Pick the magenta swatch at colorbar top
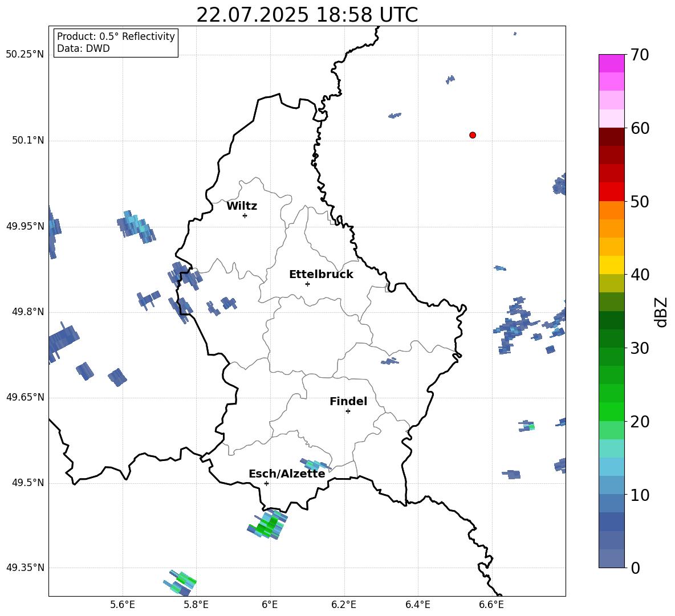Viewport: 675px width, 616px height. tap(612, 64)
